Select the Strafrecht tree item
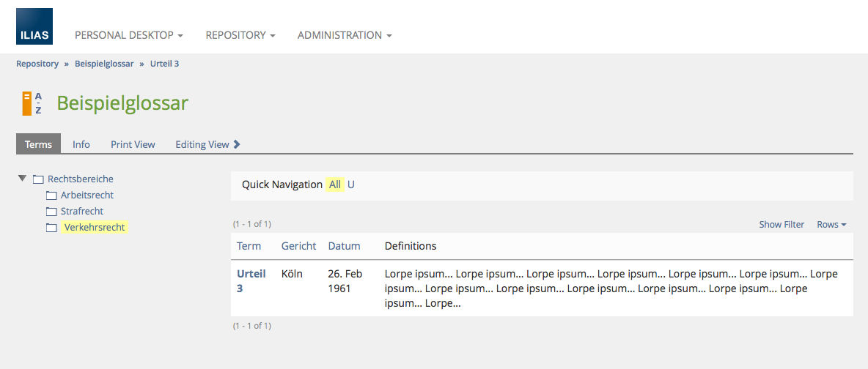This screenshot has height=369, width=868. [82, 212]
